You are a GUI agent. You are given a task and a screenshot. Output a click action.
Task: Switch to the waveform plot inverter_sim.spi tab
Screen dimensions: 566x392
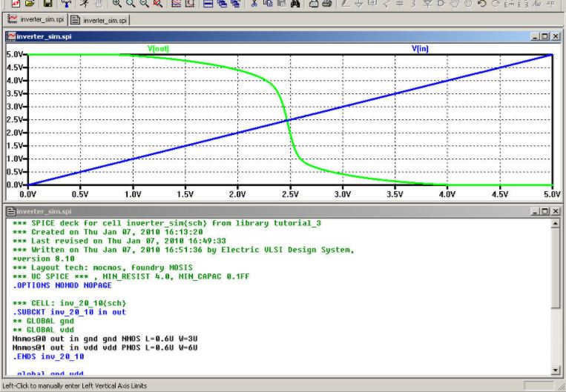pos(36,19)
